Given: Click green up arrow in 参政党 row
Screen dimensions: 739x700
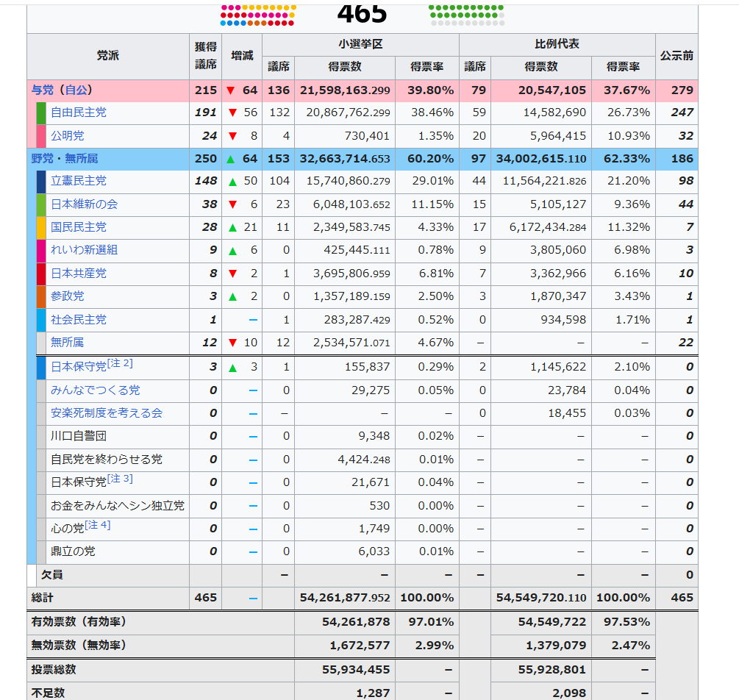Looking at the screenshot, I should tap(232, 297).
